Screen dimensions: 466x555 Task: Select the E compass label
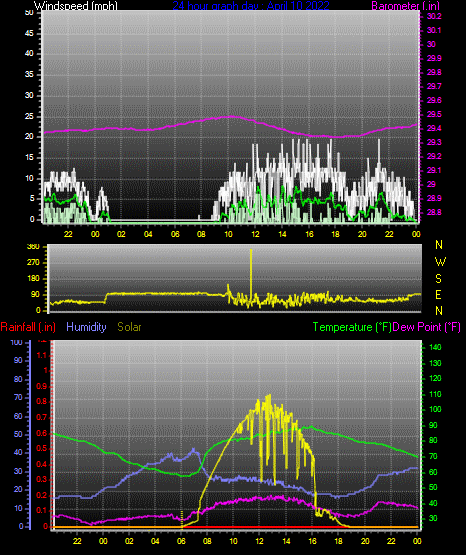439,295
